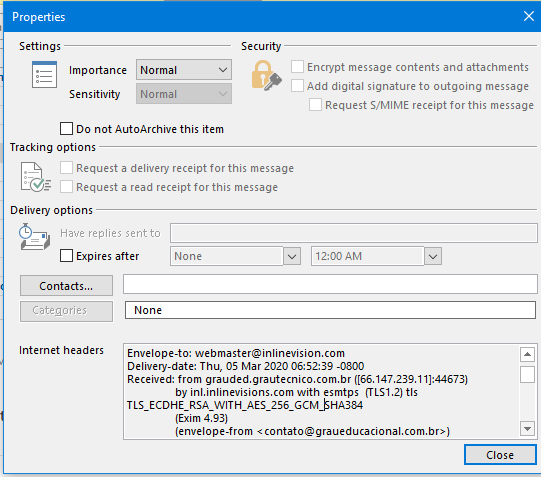Expand the expiry date None dropdown arrow
Screen dimensions: 541x477
(292, 256)
